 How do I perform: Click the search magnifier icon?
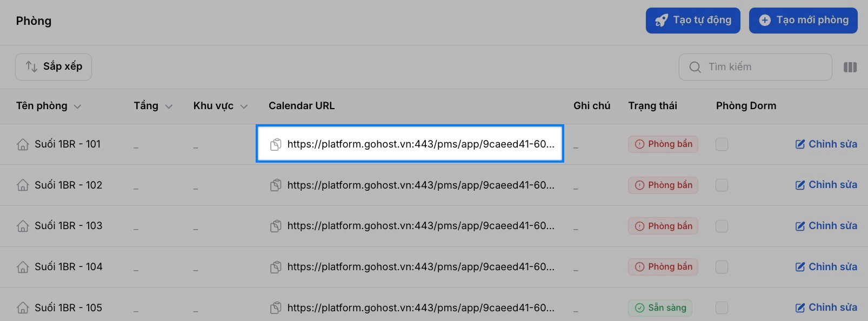pos(695,67)
